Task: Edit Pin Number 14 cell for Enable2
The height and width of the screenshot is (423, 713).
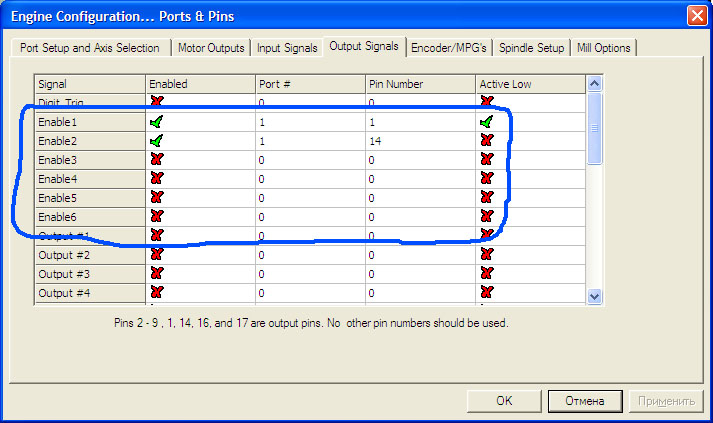Action: [x=421, y=141]
